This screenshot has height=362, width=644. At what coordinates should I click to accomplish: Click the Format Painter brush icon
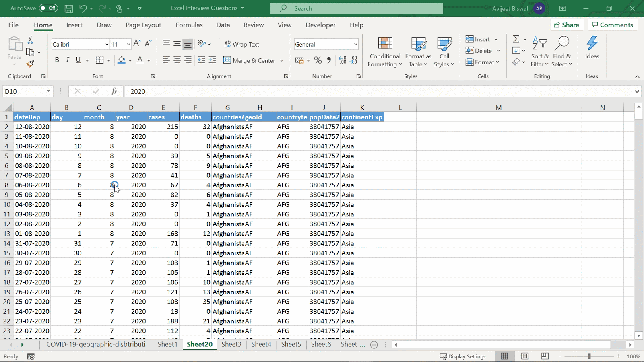pos(30,64)
